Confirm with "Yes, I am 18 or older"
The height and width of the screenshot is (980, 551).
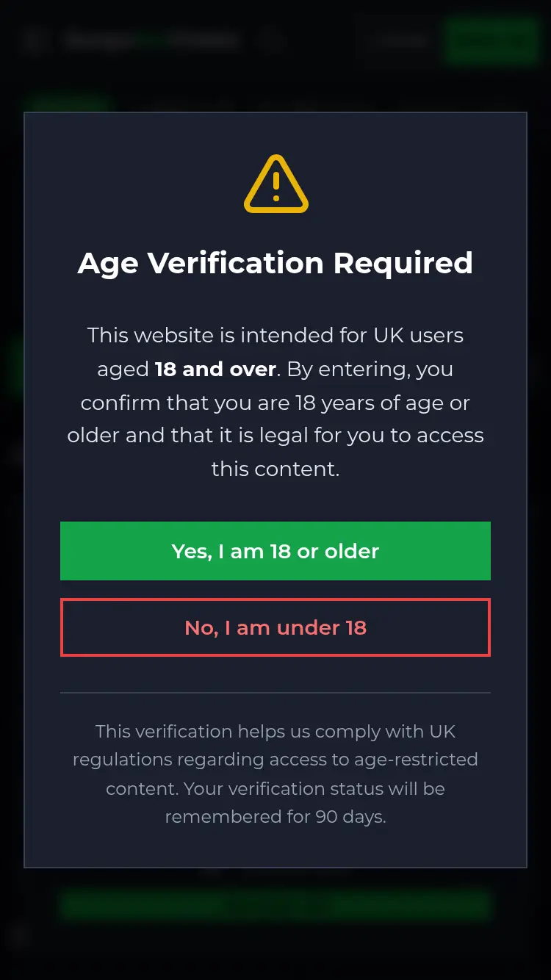[275, 551]
